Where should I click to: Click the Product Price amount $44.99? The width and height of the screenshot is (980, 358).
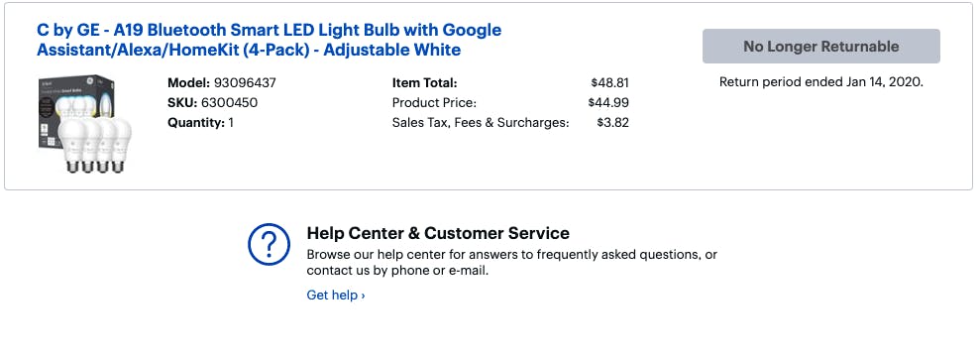(x=608, y=103)
